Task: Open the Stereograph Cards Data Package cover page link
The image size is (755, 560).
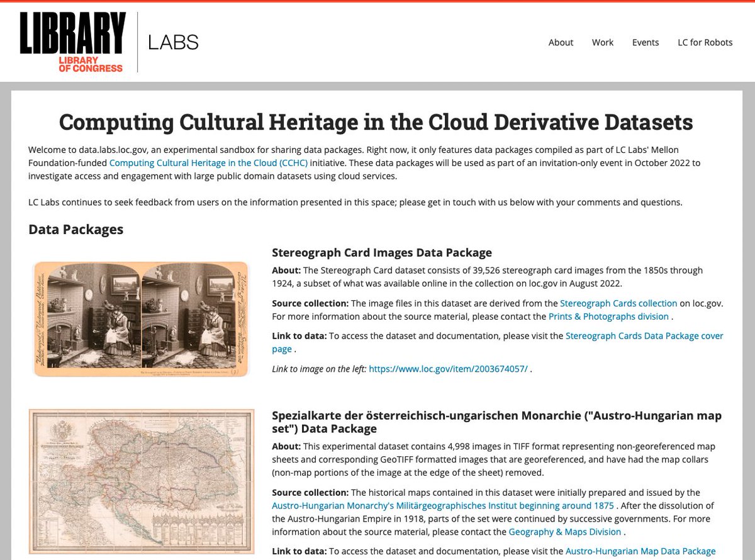Action: (498, 342)
